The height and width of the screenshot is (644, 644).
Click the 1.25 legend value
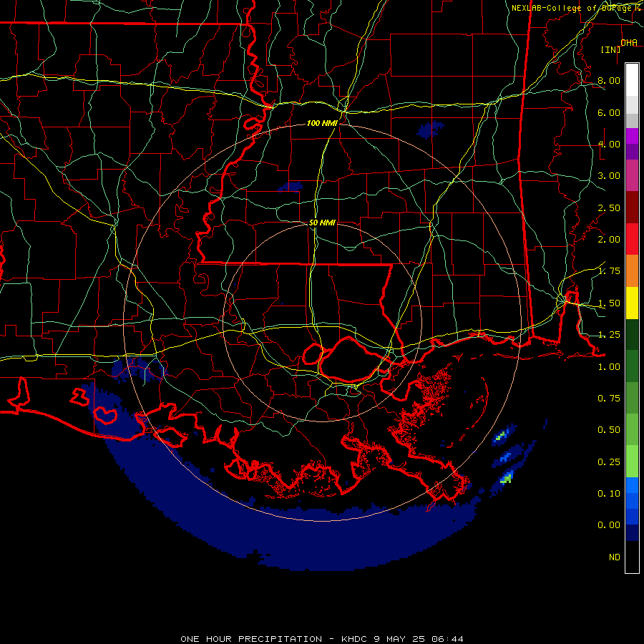pyautogui.click(x=609, y=335)
